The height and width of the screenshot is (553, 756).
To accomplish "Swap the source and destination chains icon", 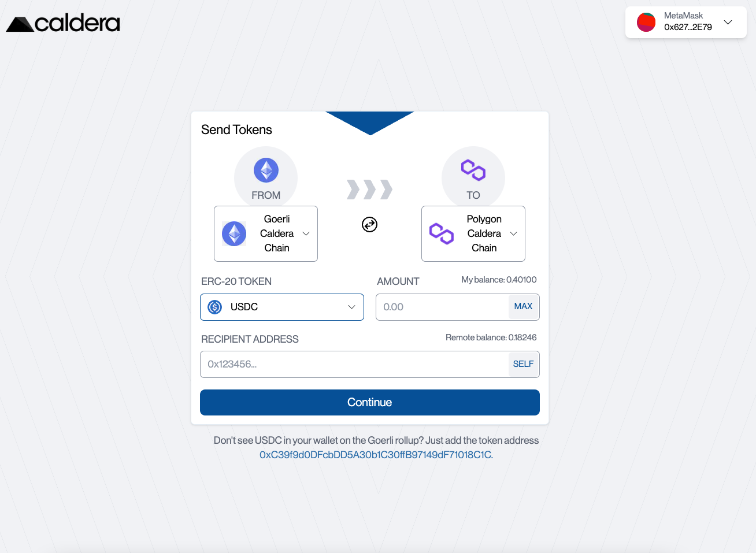I will click(x=369, y=224).
